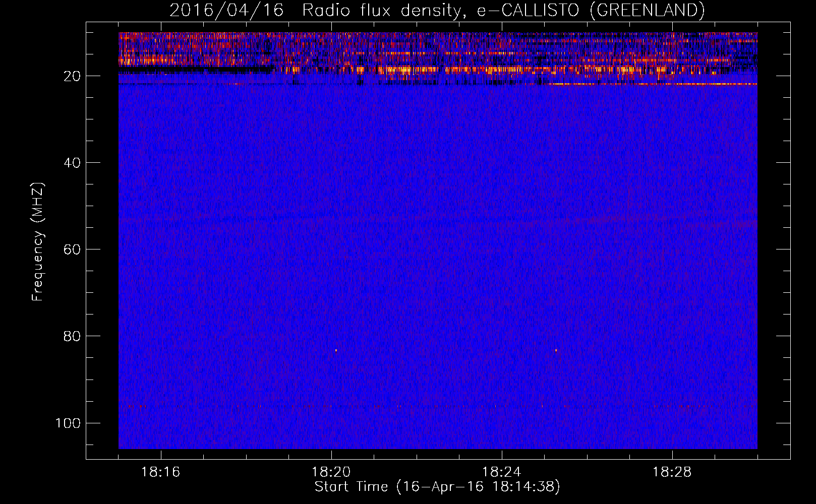The height and width of the screenshot is (504, 816).
Task: Click the 20 MHz frequency tick label
Action: (x=72, y=76)
